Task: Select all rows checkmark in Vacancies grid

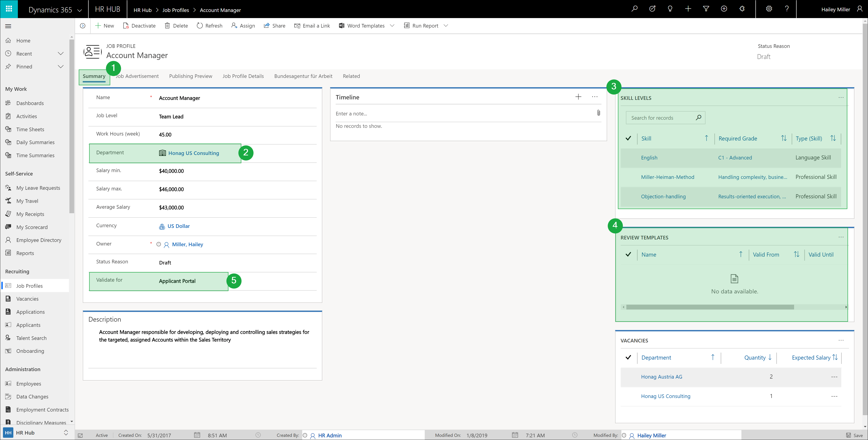Action: pyautogui.click(x=628, y=358)
